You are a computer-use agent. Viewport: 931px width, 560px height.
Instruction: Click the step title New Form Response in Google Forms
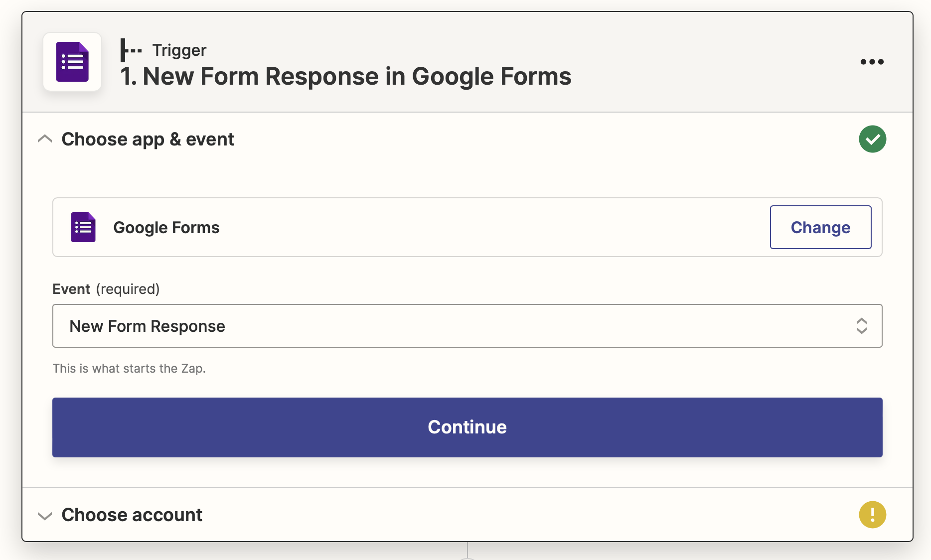pos(345,77)
